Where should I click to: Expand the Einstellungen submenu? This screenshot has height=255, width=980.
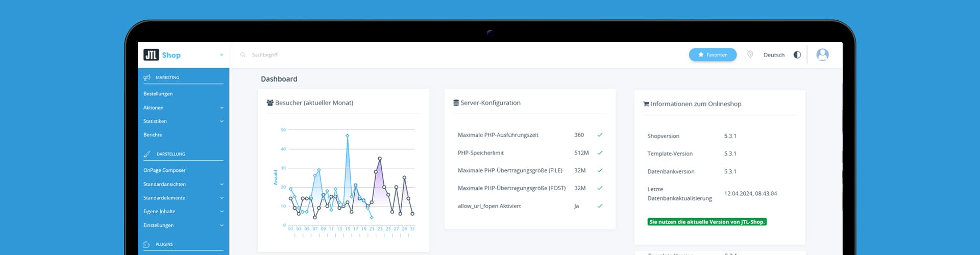coord(222,225)
